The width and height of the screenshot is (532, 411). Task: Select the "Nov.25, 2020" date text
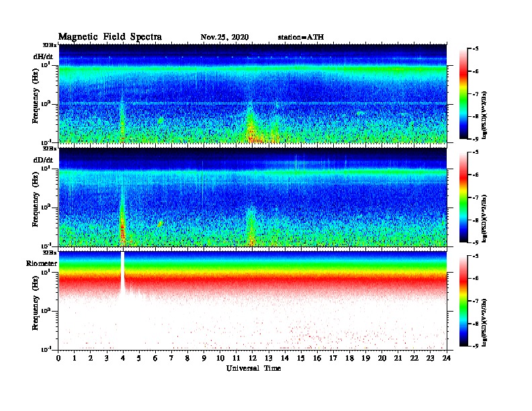coord(224,37)
